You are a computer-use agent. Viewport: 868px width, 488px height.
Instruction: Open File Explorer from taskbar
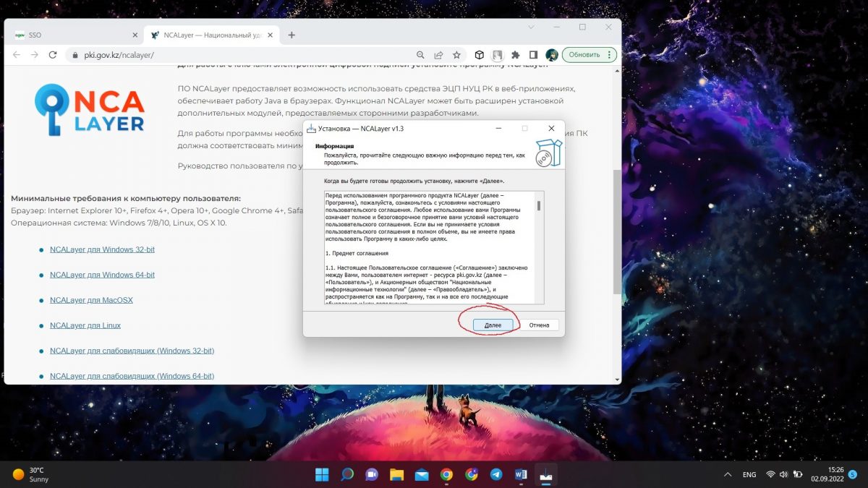tap(396, 474)
